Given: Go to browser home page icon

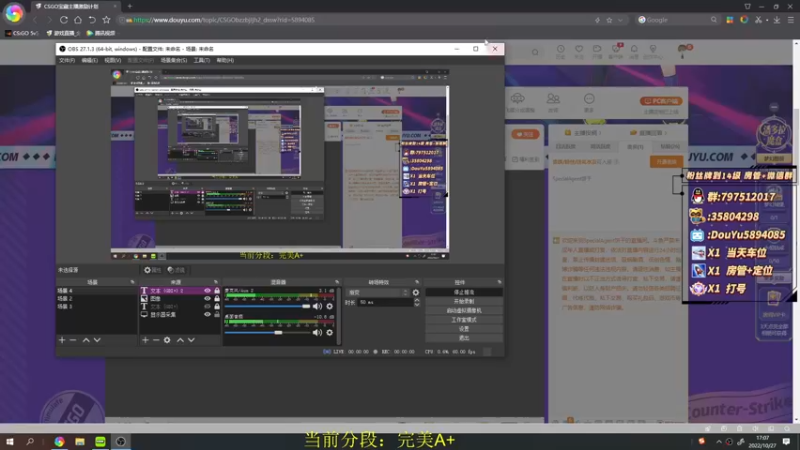Looking at the screenshot, I should coord(78,20).
